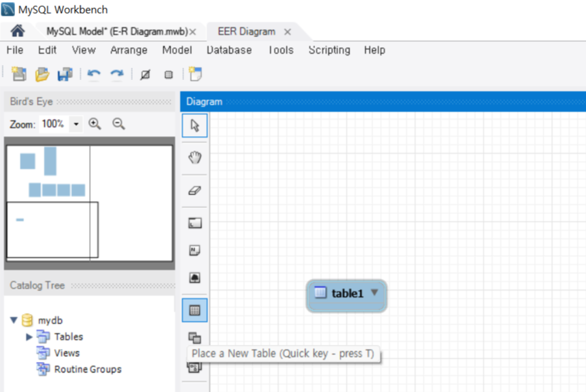Open an existing model file
This screenshot has height=392, width=586.
tap(42, 74)
